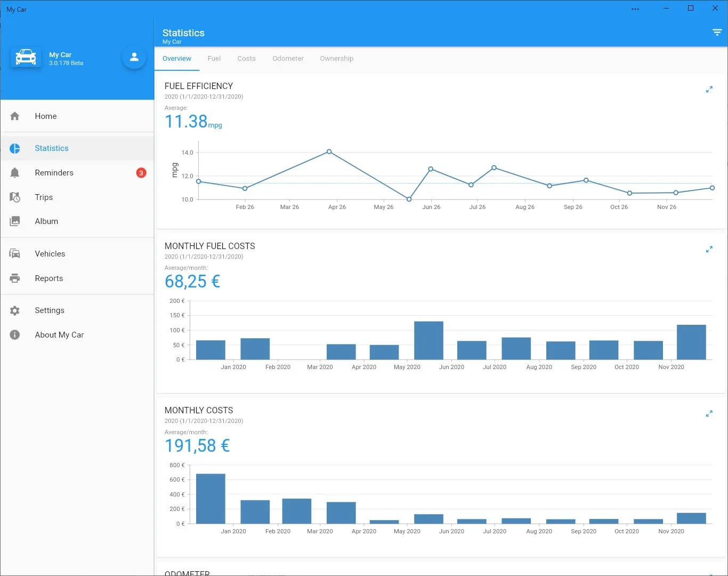The image size is (728, 576).
Task: Open Reminders with bell icon
Action: click(x=77, y=173)
